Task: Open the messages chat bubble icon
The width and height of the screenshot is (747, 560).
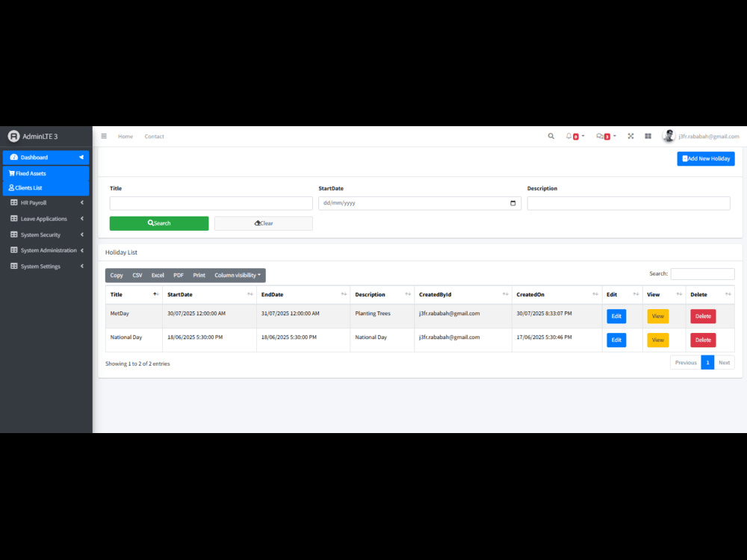Action: click(x=600, y=136)
